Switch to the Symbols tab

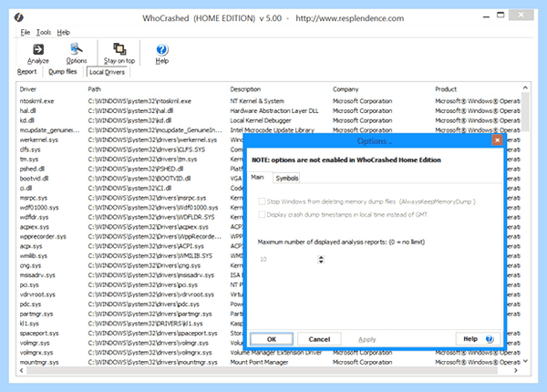[287, 178]
